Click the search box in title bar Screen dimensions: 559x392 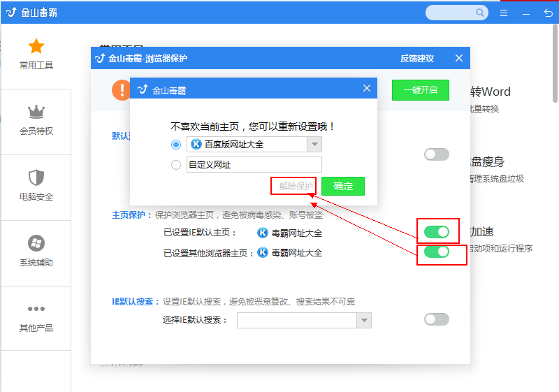[x=456, y=13]
